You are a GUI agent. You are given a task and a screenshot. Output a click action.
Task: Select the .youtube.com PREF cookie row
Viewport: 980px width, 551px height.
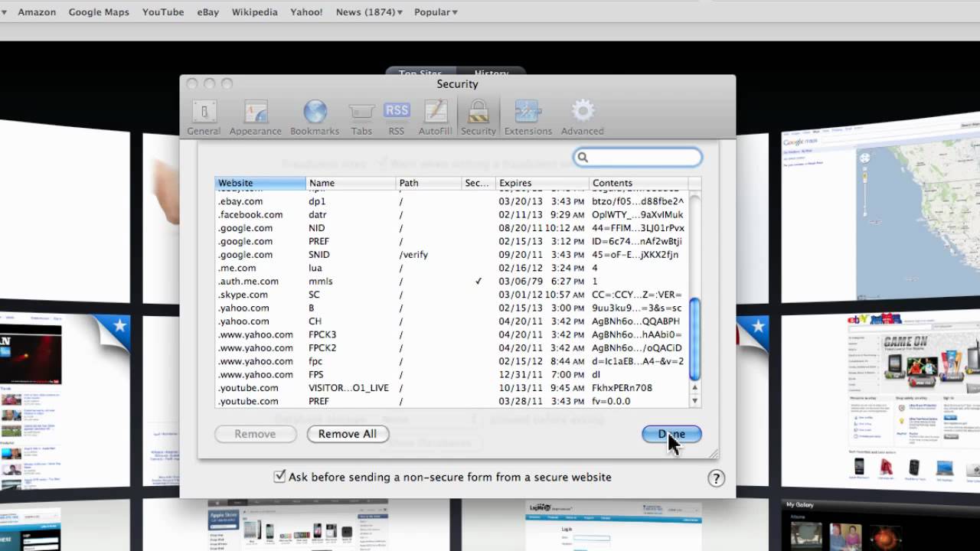[x=452, y=401]
